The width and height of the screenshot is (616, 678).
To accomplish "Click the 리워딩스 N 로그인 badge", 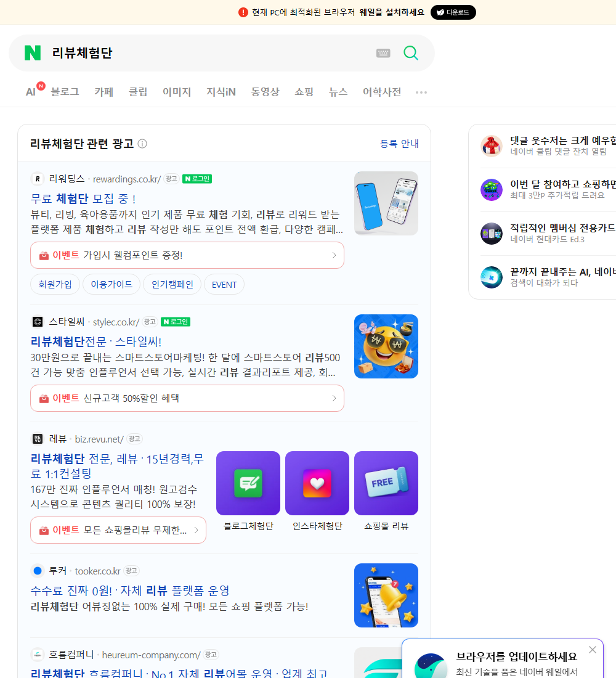I will [197, 179].
